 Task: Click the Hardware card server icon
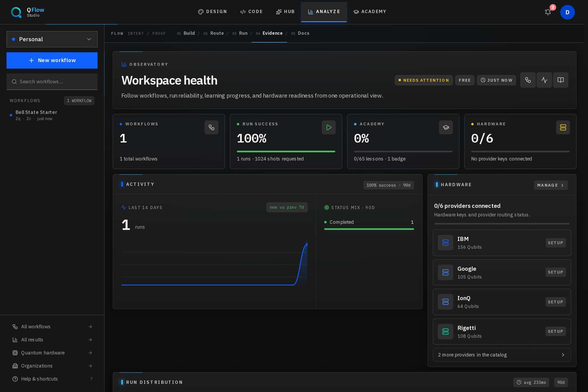(x=563, y=127)
